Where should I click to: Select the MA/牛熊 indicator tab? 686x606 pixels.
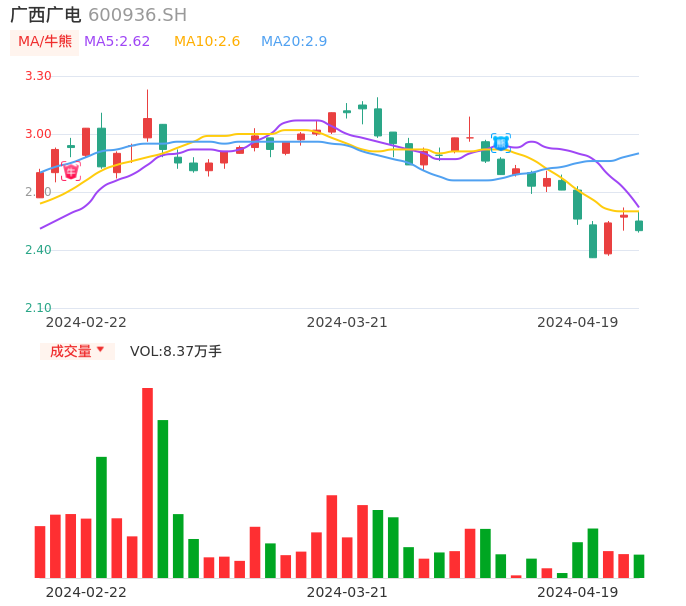click(x=44, y=42)
